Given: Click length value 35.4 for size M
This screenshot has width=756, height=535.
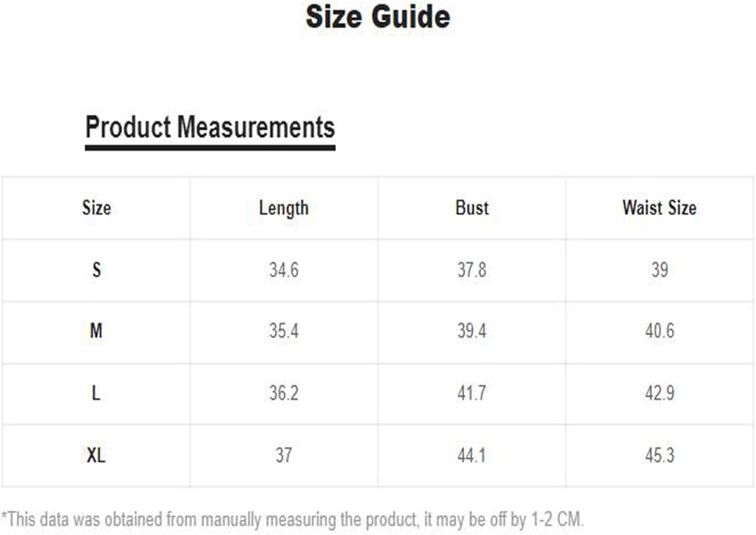Looking at the screenshot, I should [x=284, y=331].
